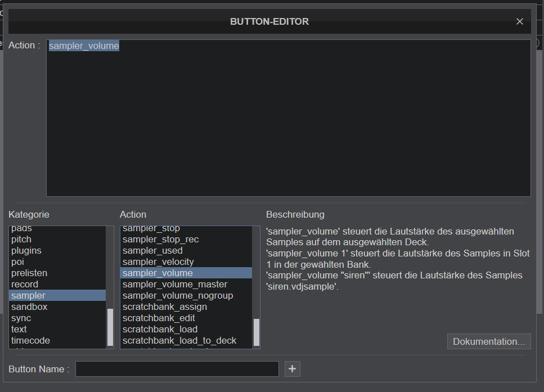This screenshot has height=392, width=544.
Task: Click the highlighted sampler_volume text in editor
Action: [84, 46]
